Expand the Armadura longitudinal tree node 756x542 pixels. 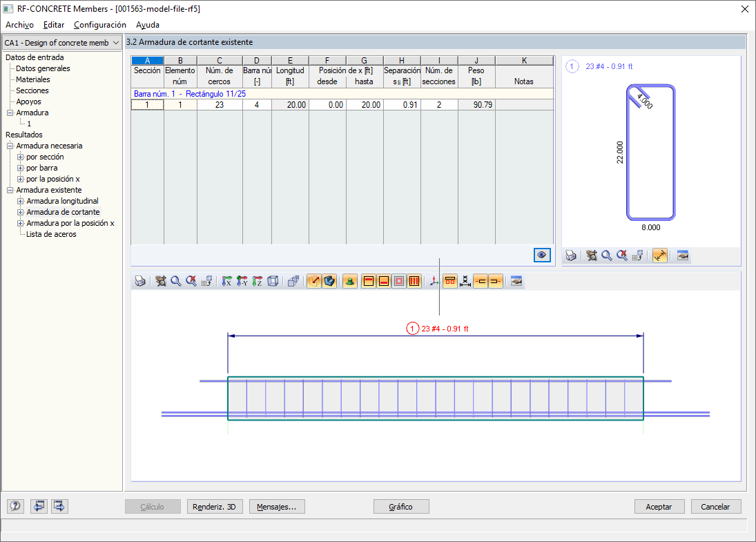[21, 201]
